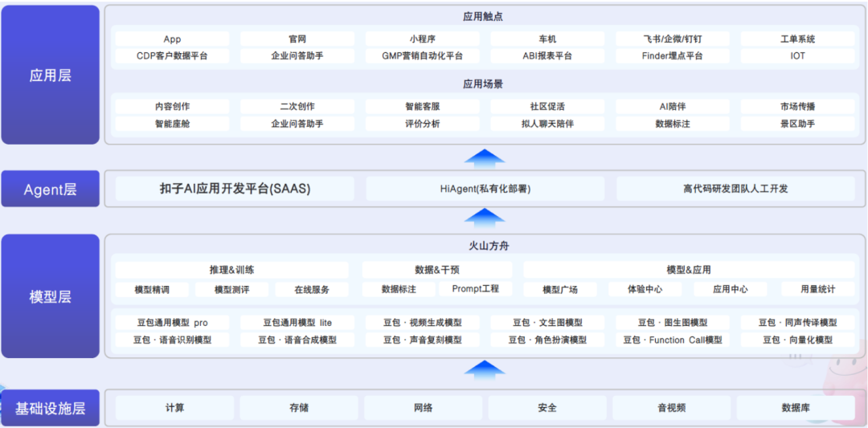868x428 pixels.
Task: Click the 用量统计 box
Action: click(x=817, y=289)
